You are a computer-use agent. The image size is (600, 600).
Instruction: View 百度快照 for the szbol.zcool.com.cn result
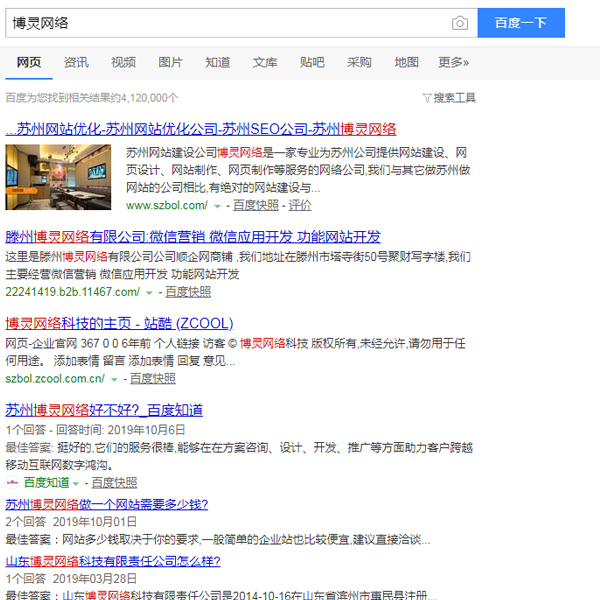[x=152, y=379]
